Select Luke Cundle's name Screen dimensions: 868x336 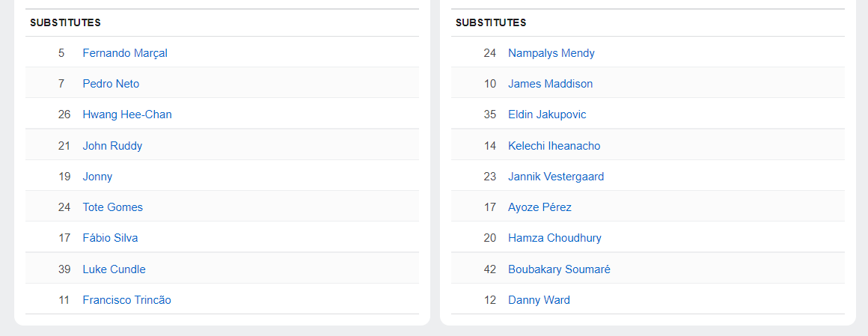click(x=114, y=269)
